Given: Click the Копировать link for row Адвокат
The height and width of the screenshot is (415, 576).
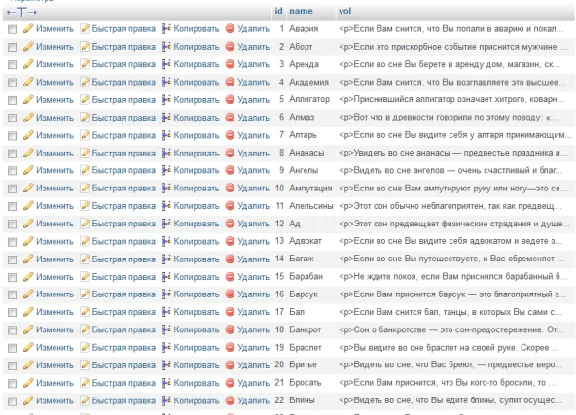Looking at the screenshot, I should pyautogui.click(x=196, y=241).
